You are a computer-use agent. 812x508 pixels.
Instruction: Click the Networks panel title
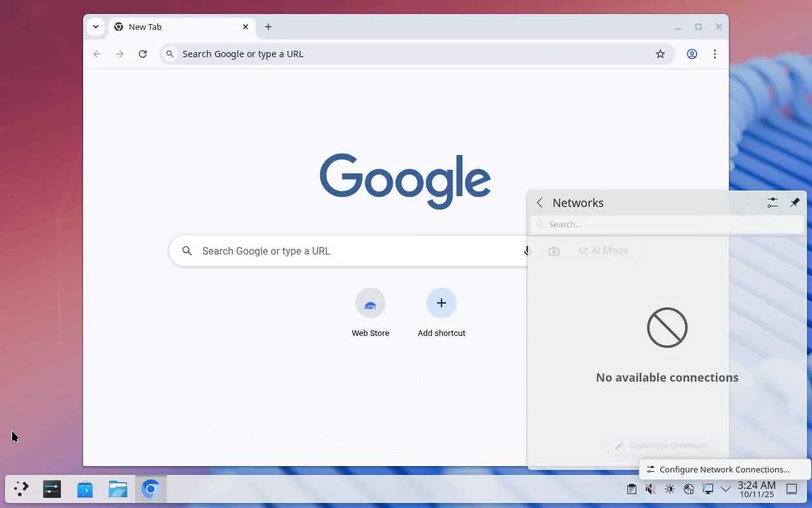coord(578,203)
